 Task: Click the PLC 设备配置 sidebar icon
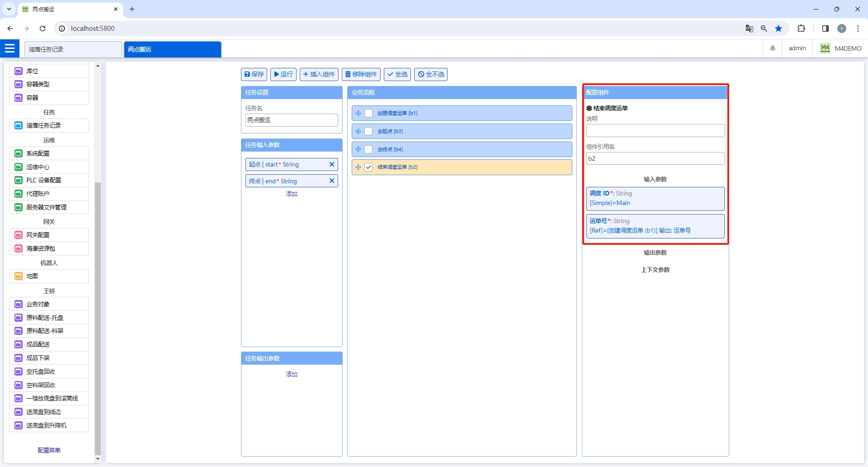19,180
